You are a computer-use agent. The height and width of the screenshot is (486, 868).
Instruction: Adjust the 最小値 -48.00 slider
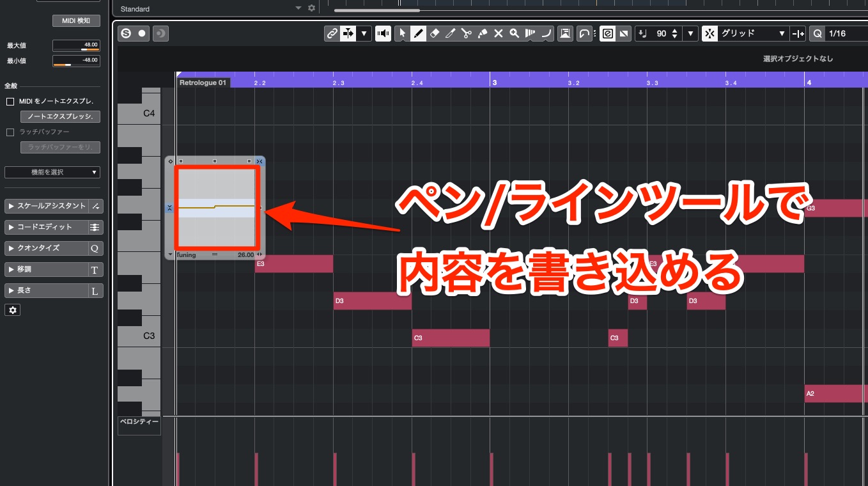pos(76,61)
